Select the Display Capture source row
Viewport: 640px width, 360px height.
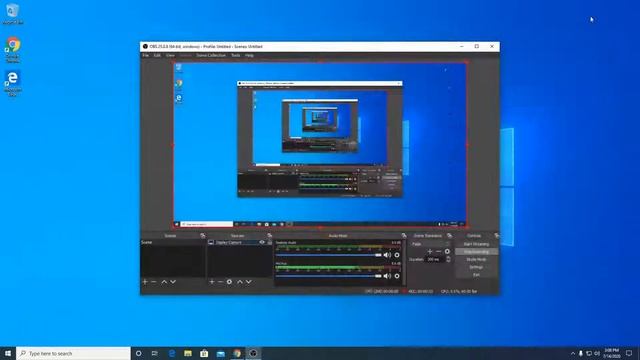click(240, 242)
